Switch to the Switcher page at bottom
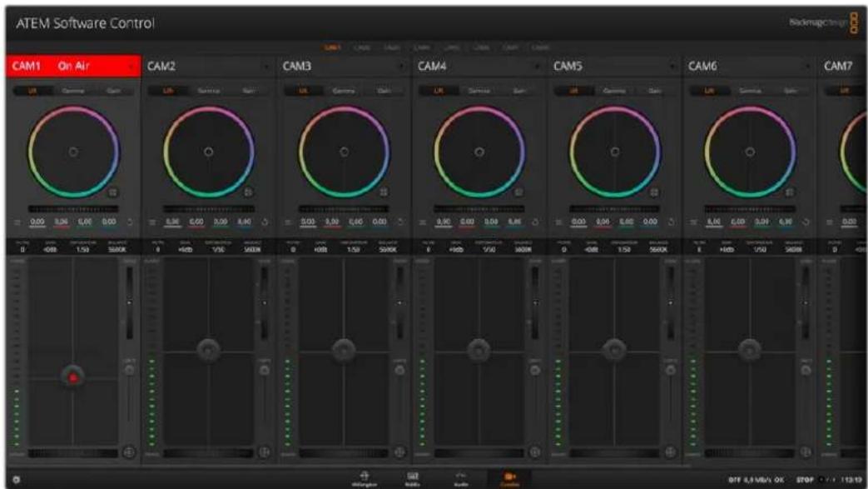 365,479
